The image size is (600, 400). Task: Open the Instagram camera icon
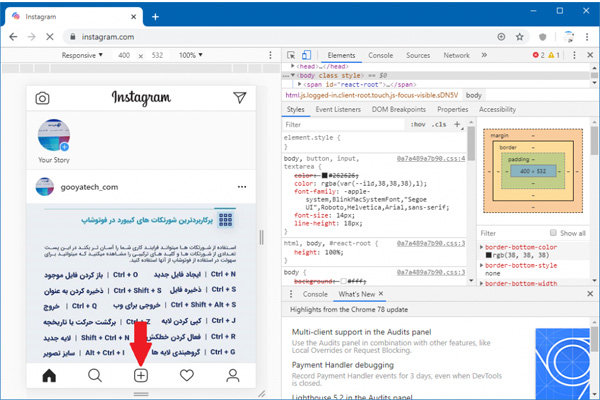[x=42, y=98]
